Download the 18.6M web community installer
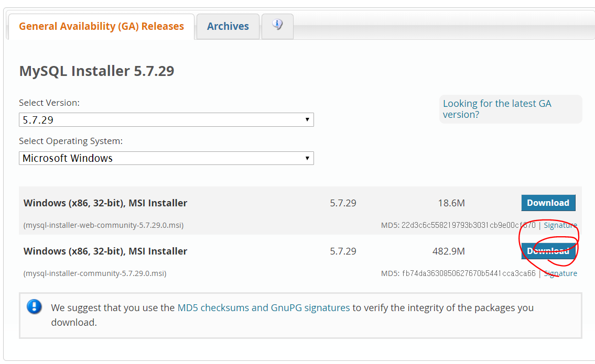This screenshot has height=364, width=595. [548, 203]
